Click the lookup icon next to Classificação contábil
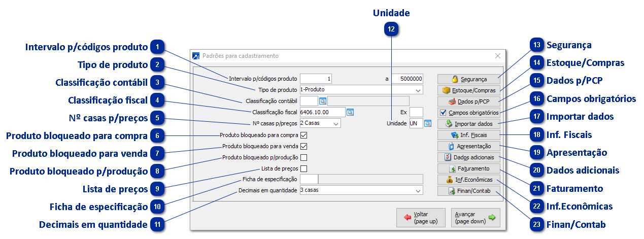 point(323,101)
